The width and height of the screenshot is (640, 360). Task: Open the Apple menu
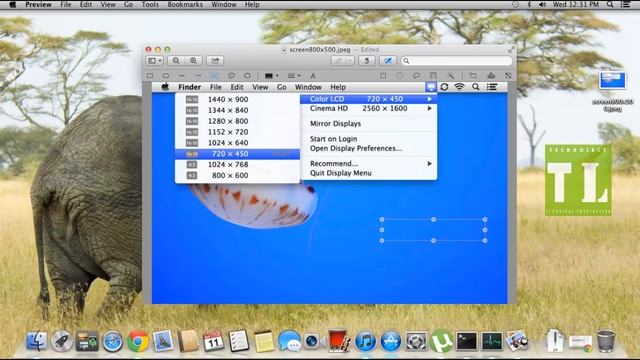click(x=13, y=4)
